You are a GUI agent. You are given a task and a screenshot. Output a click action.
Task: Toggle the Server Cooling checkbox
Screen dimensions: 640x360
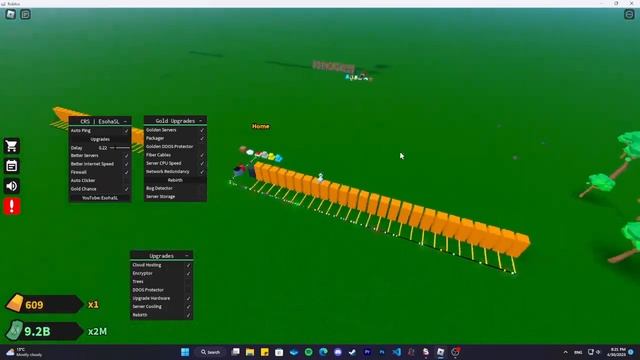pyautogui.click(x=188, y=307)
